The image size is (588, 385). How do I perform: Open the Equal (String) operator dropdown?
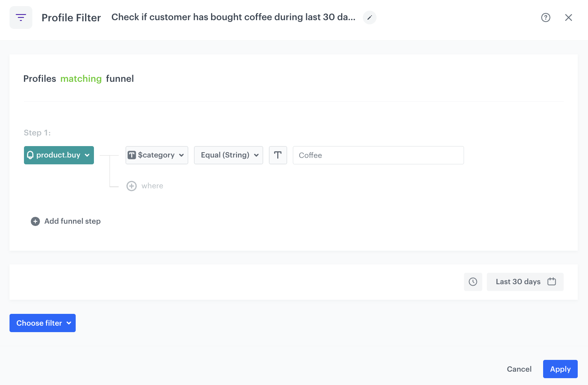pyautogui.click(x=228, y=155)
